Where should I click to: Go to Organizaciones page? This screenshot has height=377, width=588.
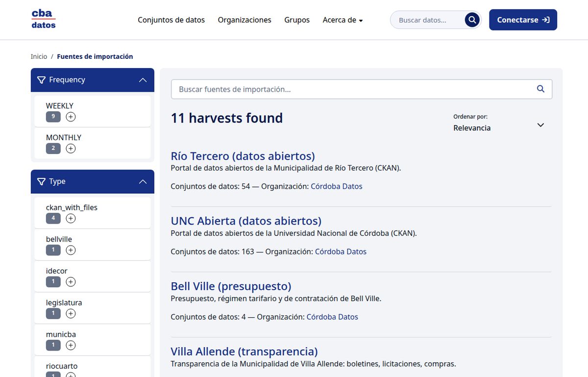(x=245, y=20)
